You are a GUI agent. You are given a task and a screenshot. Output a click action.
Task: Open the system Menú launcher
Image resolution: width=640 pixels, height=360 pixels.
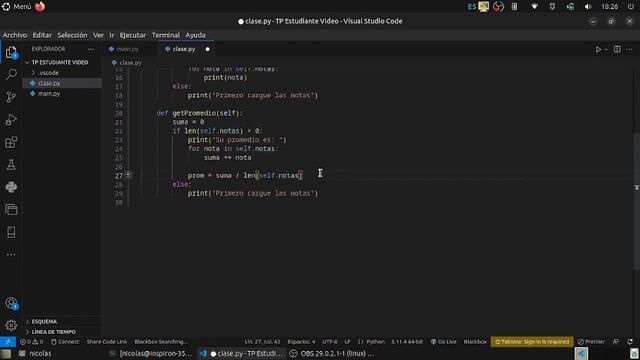click(x=17, y=7)
